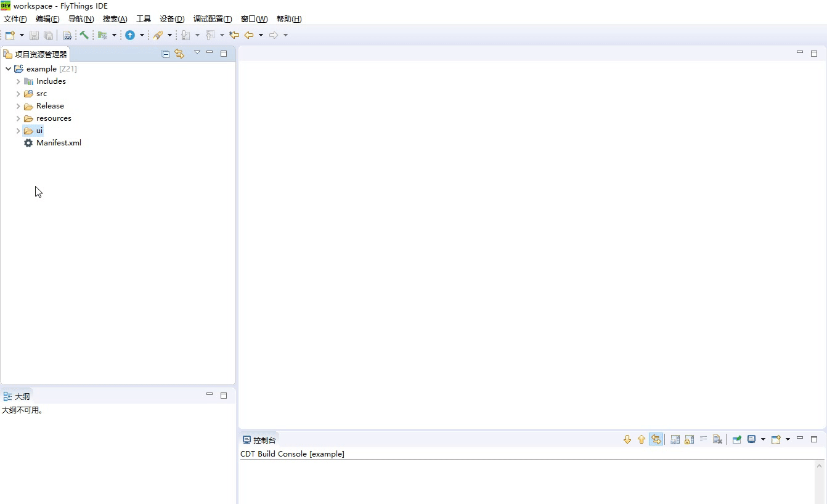Clear the console output icon
827x504 pixels.
click(717, 439)
